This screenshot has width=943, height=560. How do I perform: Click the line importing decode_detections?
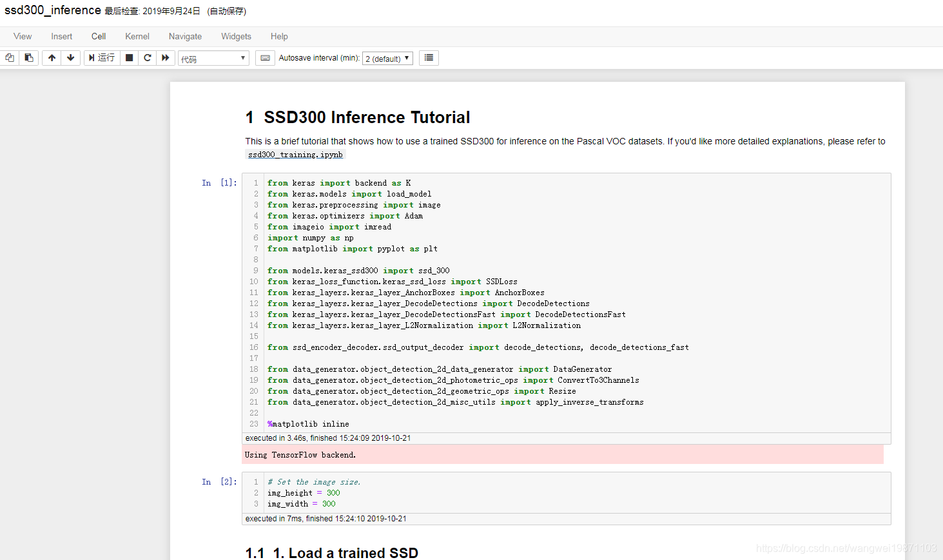point(478,347)
